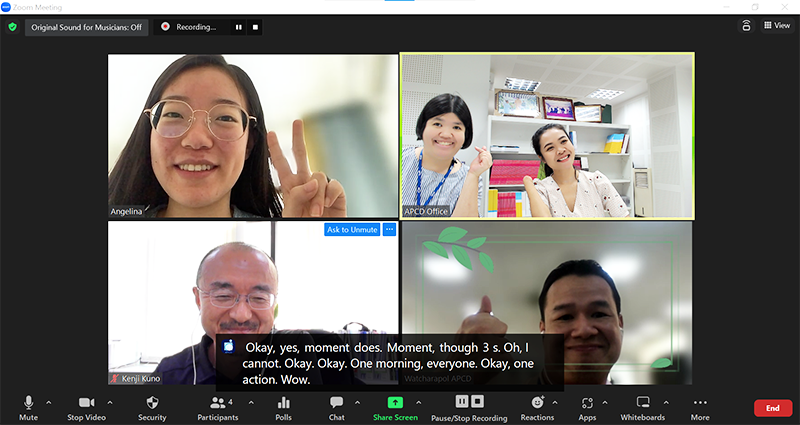800x425 pixels.
Task: Open the Whiteboards icon
Action: [x=643, y=403]
